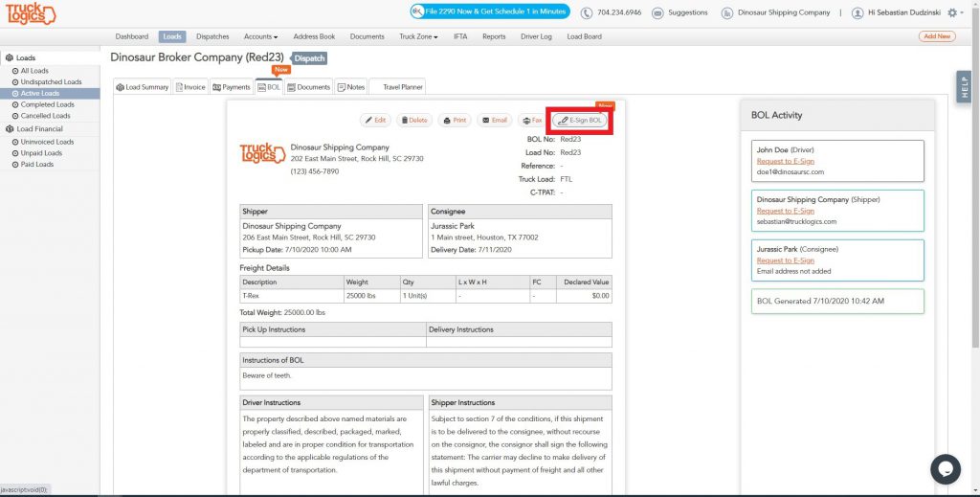Edit the bill of lading
The image size is (980, 497).
(x=375, y=120)
